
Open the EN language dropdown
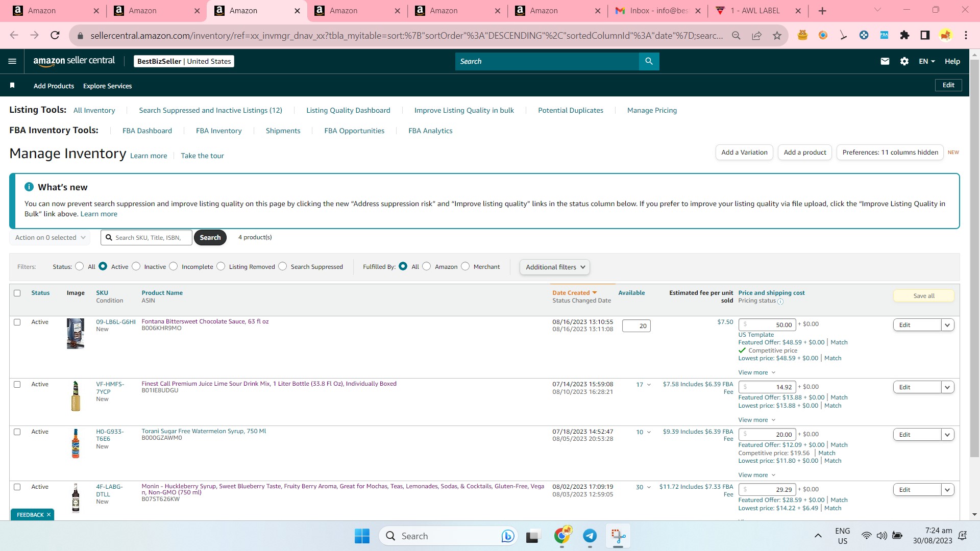[927, 61]
